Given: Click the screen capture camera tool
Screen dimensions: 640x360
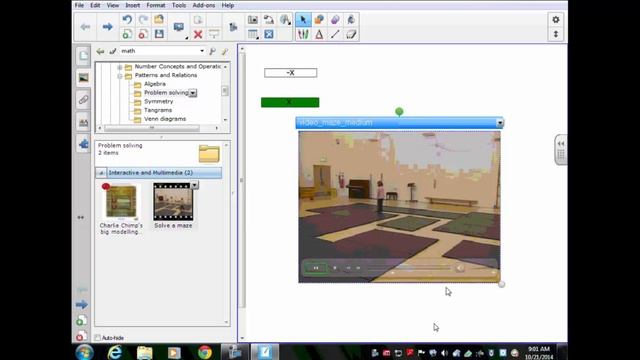Looking at the screenshot, I should tap(253, 20).
